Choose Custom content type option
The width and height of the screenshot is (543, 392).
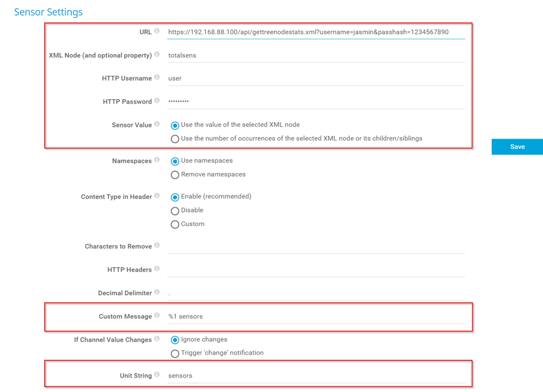click(175, 224)
